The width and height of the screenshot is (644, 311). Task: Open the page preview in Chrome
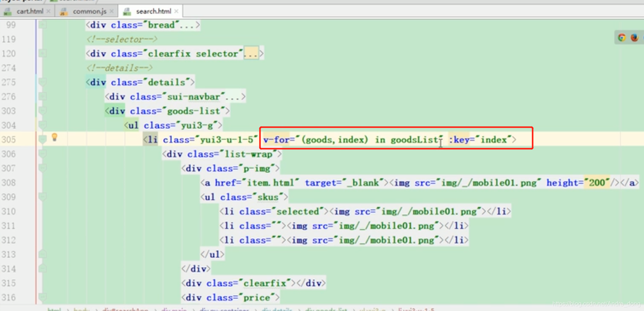coord(622,37)
